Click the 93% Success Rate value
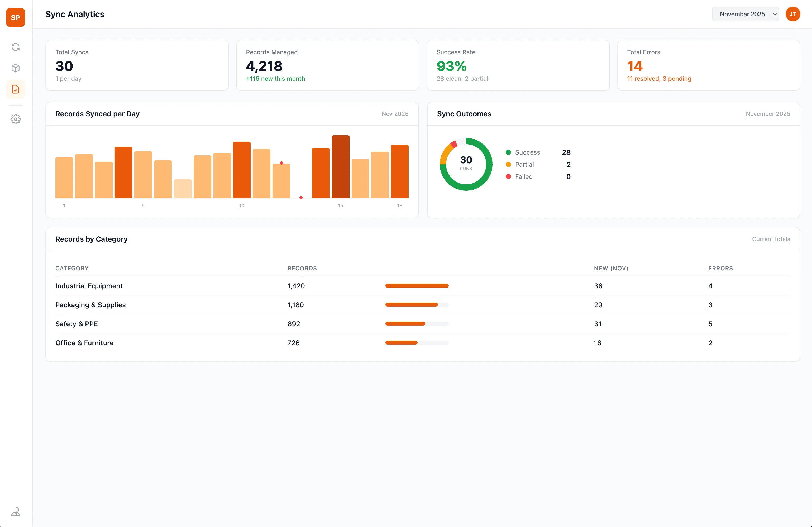 tap(451, 66)
